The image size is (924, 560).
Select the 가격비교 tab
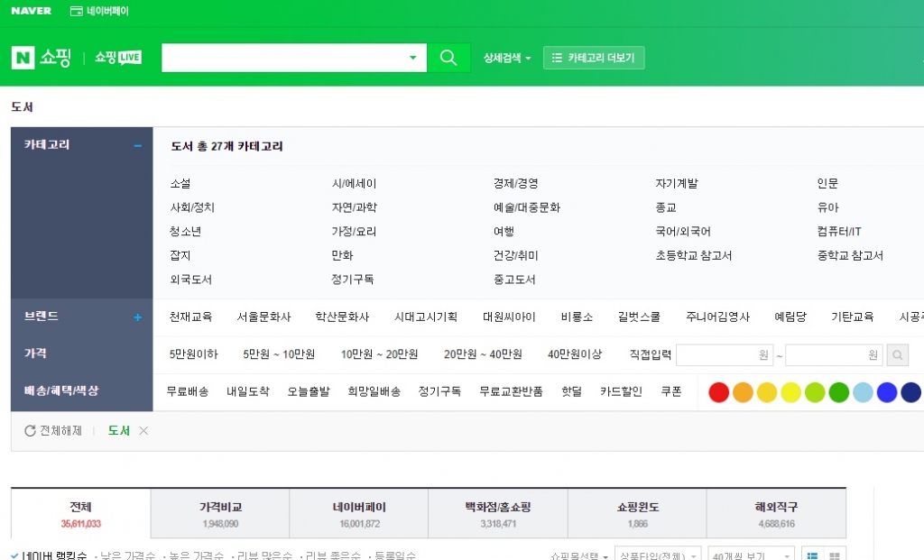click(220, 513)
